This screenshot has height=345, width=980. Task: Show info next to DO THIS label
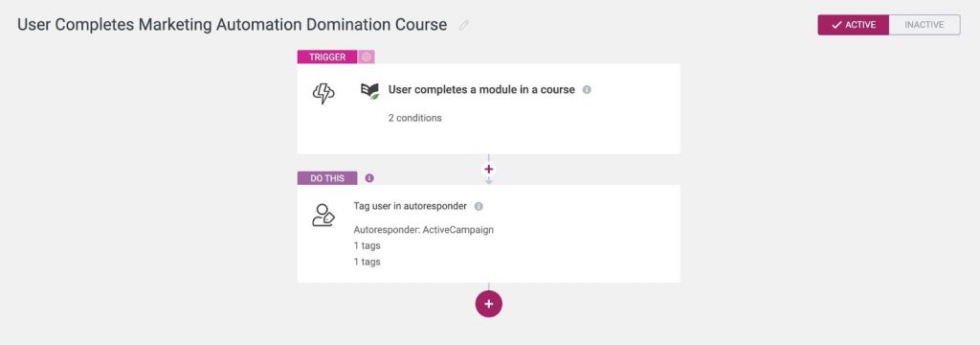click(x=369, y=178)
